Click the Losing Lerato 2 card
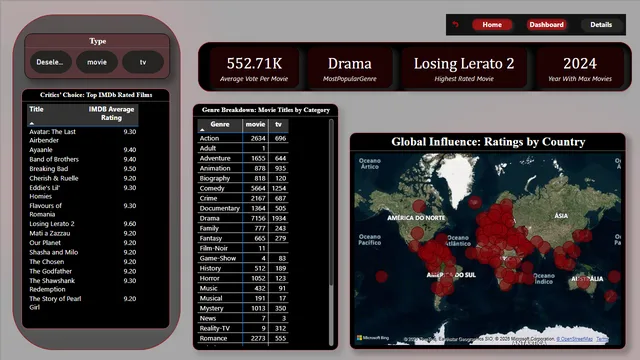Viewport: 640px width, 360px height. (464, 68)
